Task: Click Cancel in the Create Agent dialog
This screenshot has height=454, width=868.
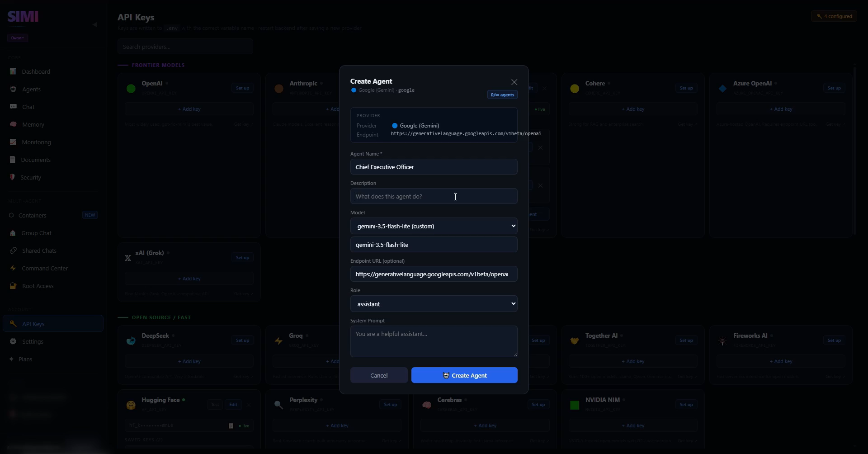Action: (379, 375)
